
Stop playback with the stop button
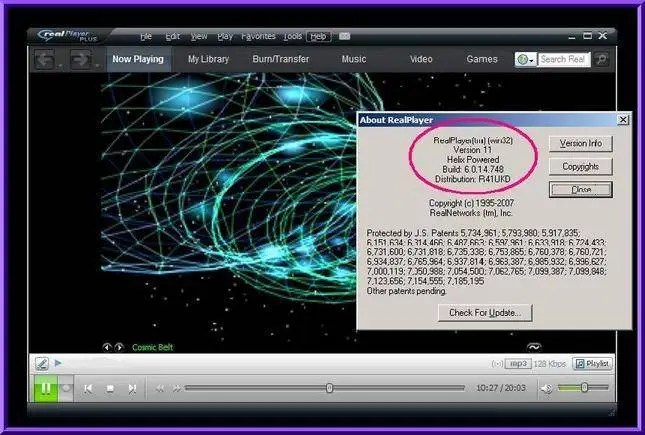point(110,388)
